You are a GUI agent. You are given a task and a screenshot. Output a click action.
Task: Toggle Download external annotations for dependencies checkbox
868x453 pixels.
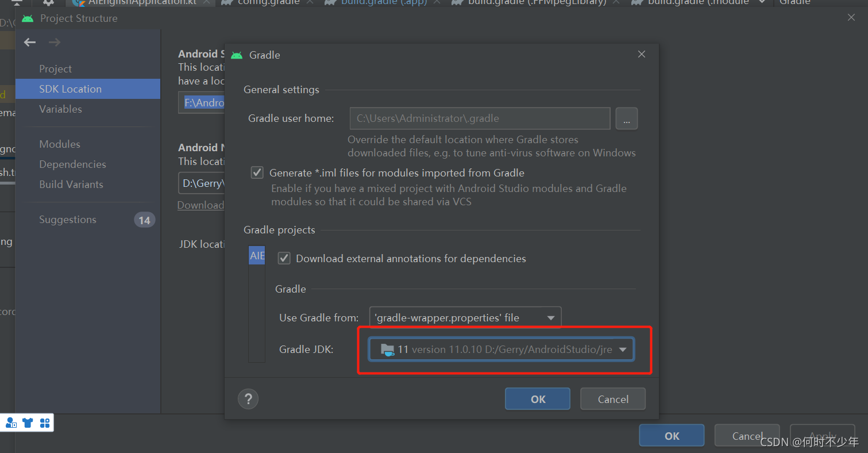pyautogui.click(x=284, y=258)
